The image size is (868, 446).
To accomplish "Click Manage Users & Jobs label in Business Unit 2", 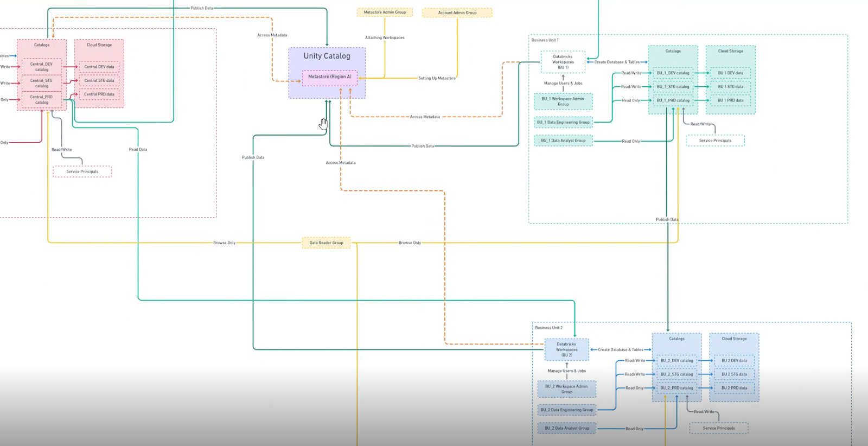I will pos(566,371).
